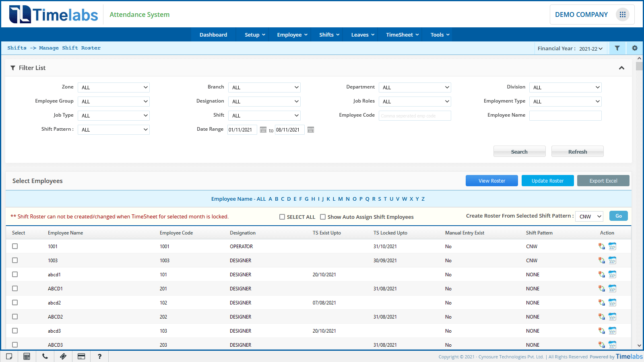Image resolution: width=644 pixels, height=362 pixels.
Task: Click the Export Excel button
Action: [603, 181]
